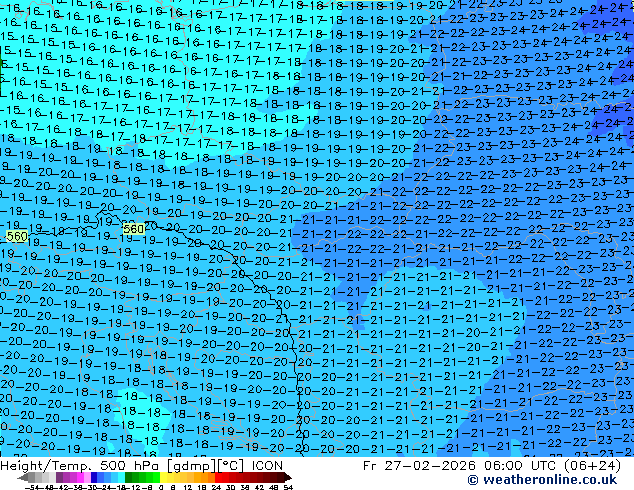Pick the cyan legend swatch near -18
634x490 pixels.
tap(121, 477)
